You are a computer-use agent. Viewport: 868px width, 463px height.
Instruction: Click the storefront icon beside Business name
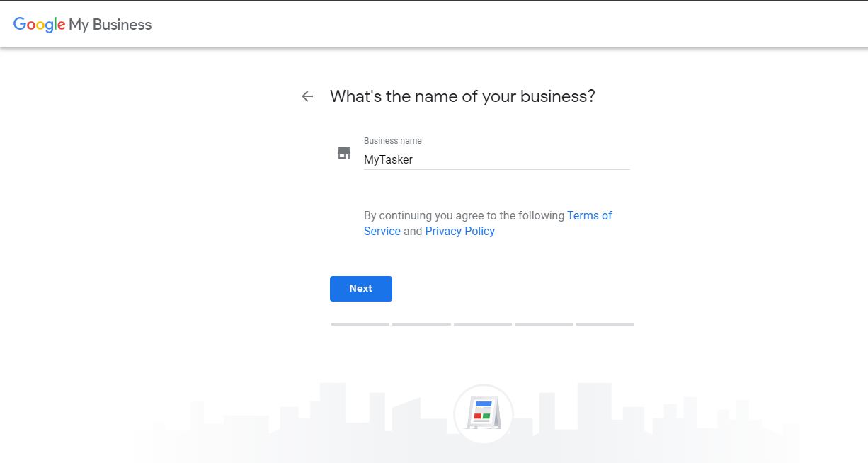pyautogui.click(x=344, y=153)
